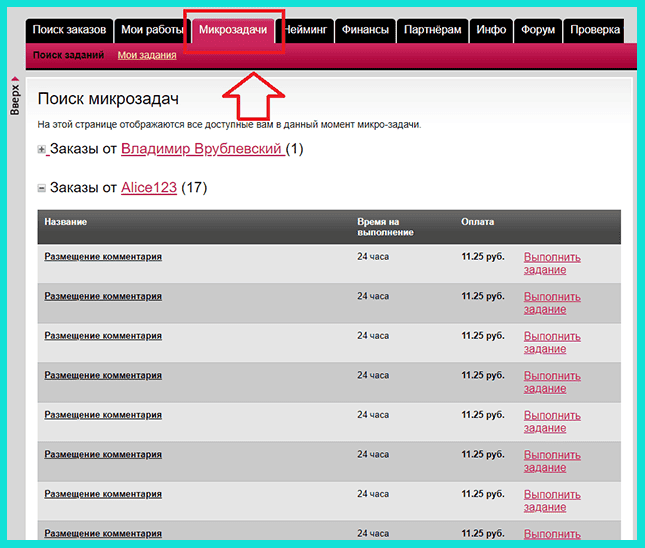Click the Вверх scroll-to-top control

[x=15, y=96]
